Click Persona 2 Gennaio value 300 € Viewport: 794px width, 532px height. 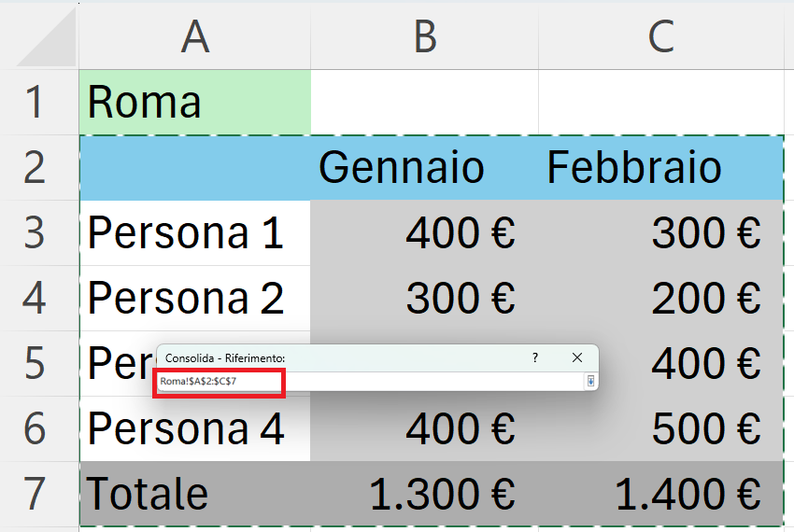[x=424, y=298]
